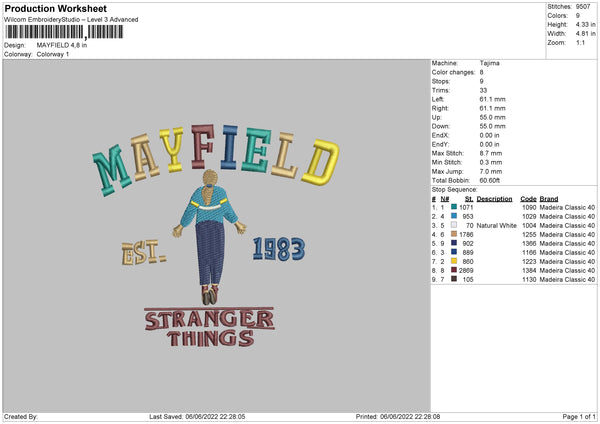Select the Width value 4.81 in
The image size is (600, 424).
point(585,34)
